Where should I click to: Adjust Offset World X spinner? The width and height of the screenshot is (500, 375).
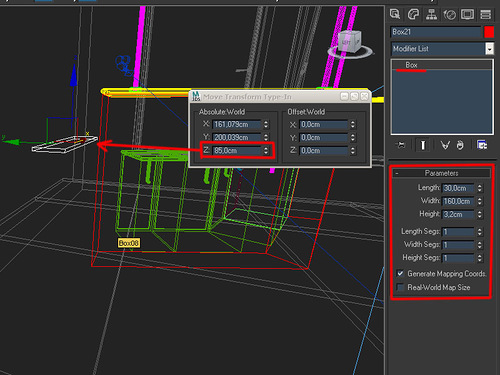tap(353, 124)
